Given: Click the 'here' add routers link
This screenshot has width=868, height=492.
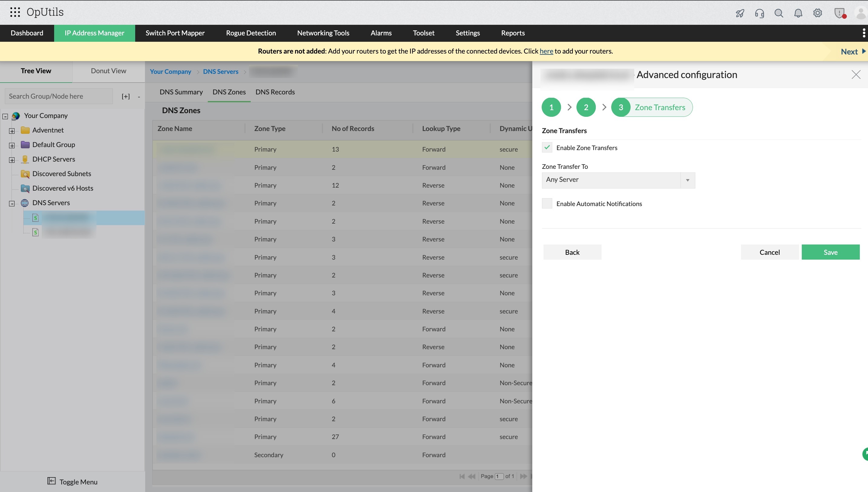Looking at the screenshot, I should [x=546, y=51].
